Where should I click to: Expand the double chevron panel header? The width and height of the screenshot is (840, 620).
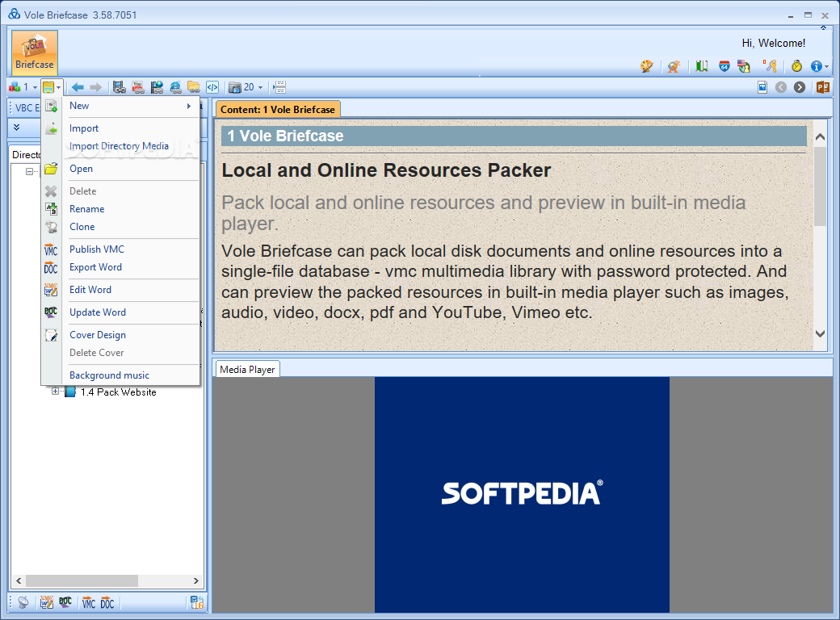coord(17,128)
